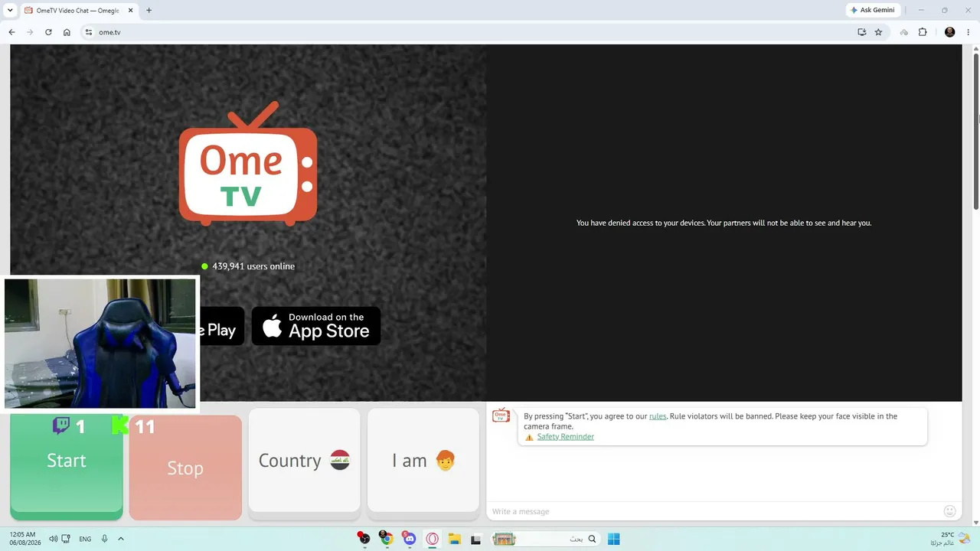Screen dimensions: 980x551
Task: Click the red Stop button
Action: pyautogui.click(x=185, y=468)
